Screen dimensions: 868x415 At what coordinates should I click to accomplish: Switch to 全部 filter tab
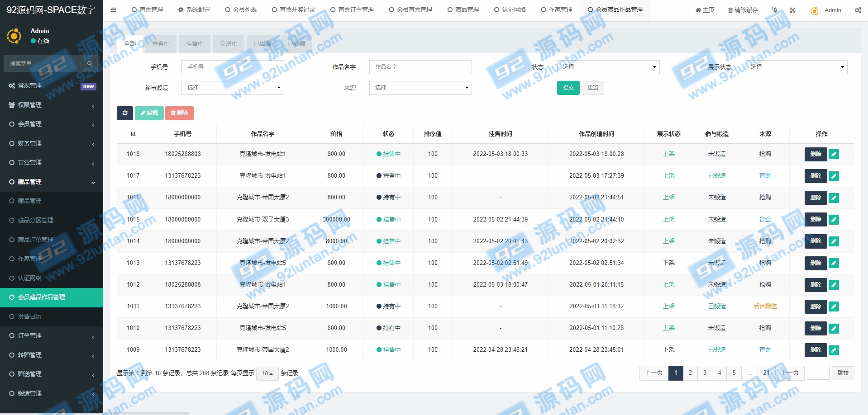pyautogui.click(x=130, y=43)
